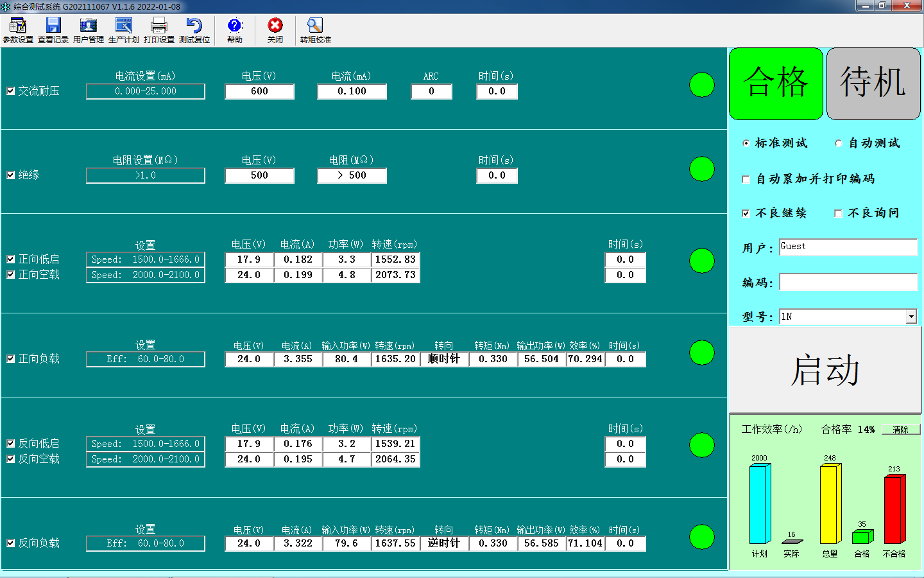
Task: Click the 查看记录 view records icon
Action: pyautogui.click(x=53, y=30)
